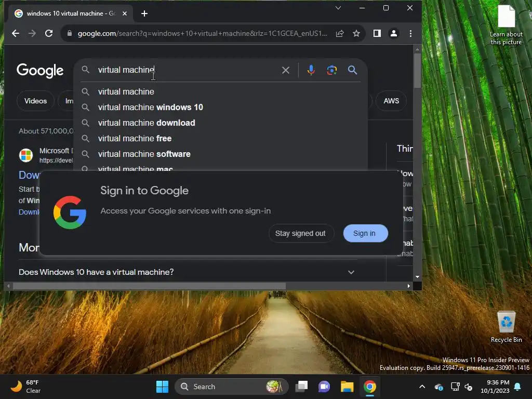This screenshot has width=532, height=399.
Task: Click the page vertical scrollbar thumb
Action: [417, 70]
